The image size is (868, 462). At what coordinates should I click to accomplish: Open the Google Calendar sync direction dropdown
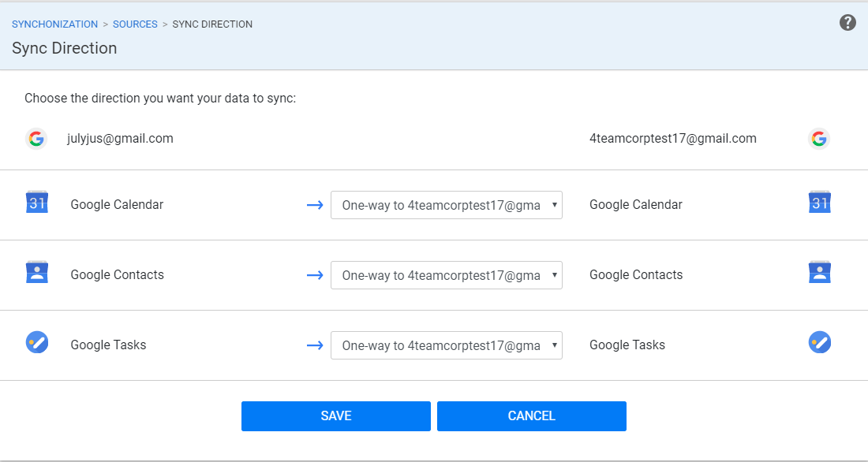pyautogui.click(x=447, y=205)
